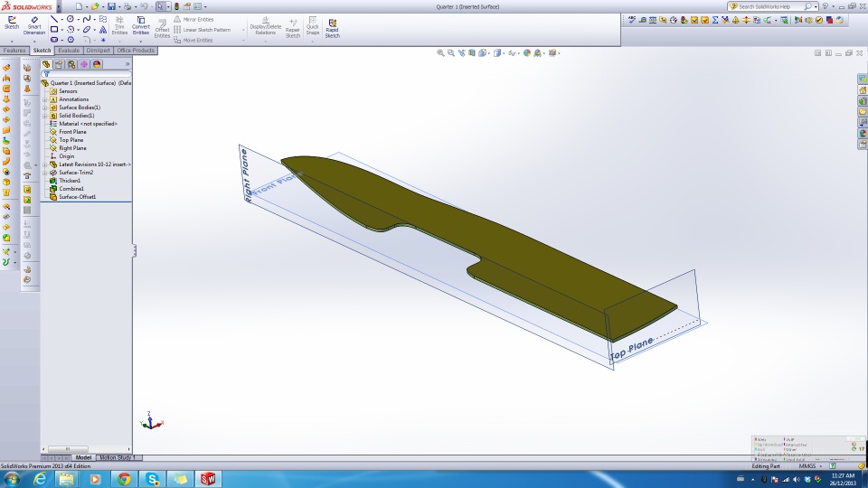Click Zoom to Area icon
The image size is (868, 488).
451,53
